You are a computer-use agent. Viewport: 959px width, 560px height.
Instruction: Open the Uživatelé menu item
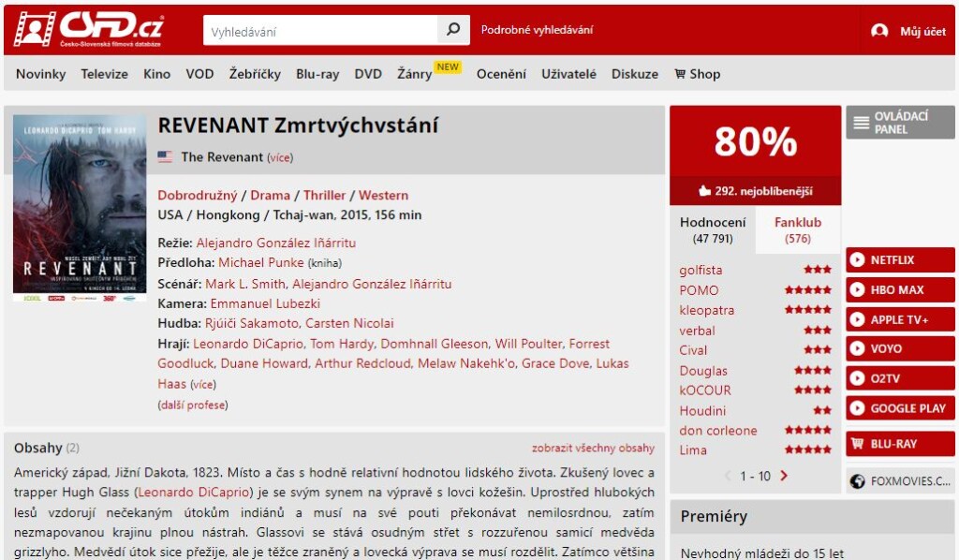[x=568, y=74]
